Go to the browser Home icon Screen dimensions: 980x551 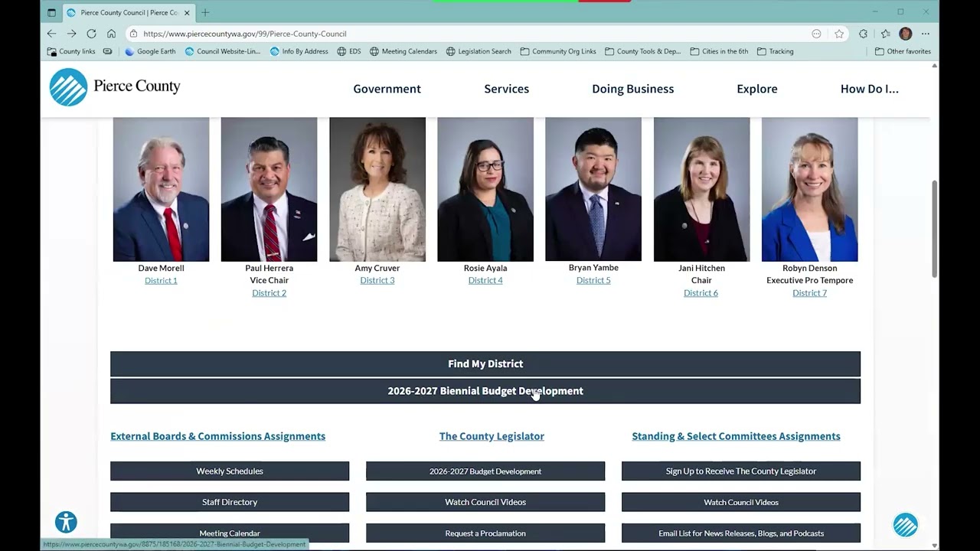tap(111, 34)
